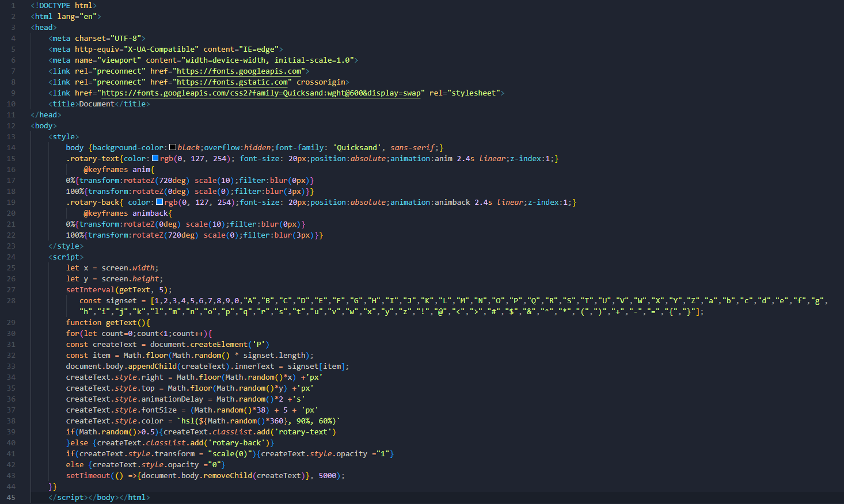The height and width of the screenshot is (504, 844).
Task: Open the blue color swatch in .rotary-text rule
Action: 155,158
